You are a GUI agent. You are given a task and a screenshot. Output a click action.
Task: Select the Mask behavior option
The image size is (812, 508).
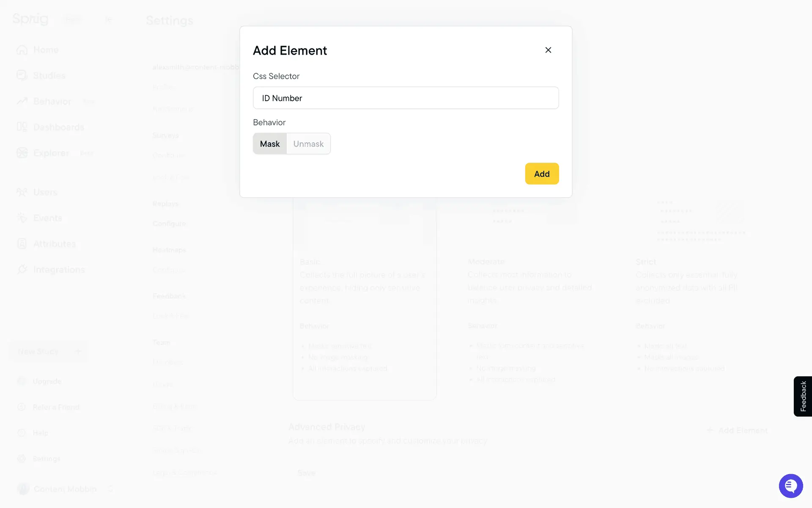pyautogui.click(x=270, y=144)
